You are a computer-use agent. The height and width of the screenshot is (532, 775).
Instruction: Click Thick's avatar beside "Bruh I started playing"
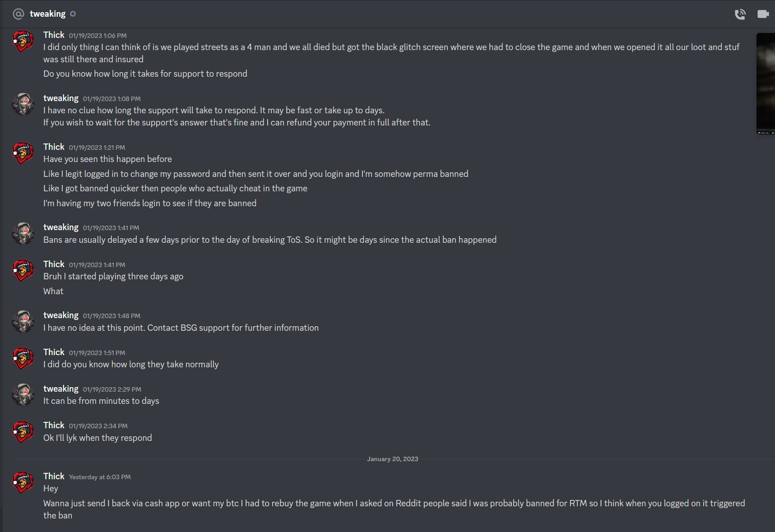pyautogui.click(x=23, y=270)
